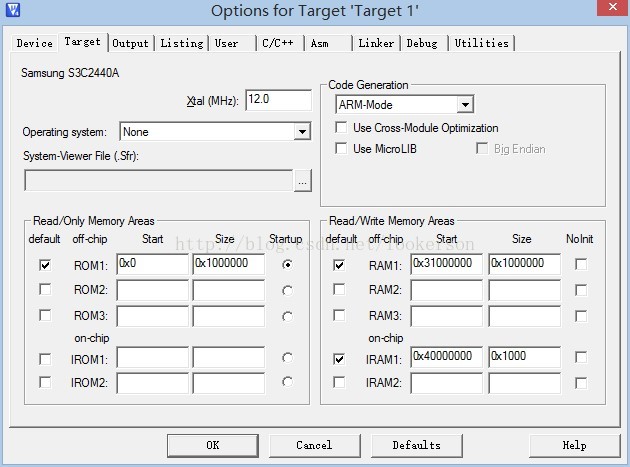Click the IRAM1 Start field showing 0x40000000
The width and height of the screenshot is (630, 467).
(x=446, y=357)
